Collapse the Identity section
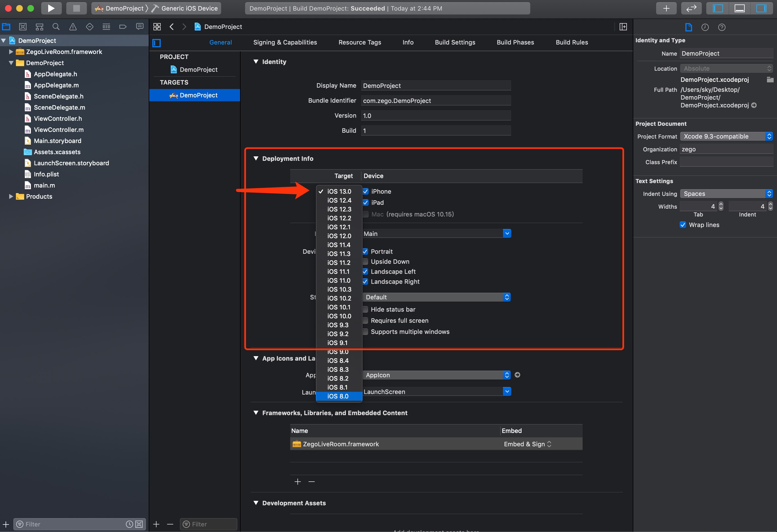 pos(256,61)
